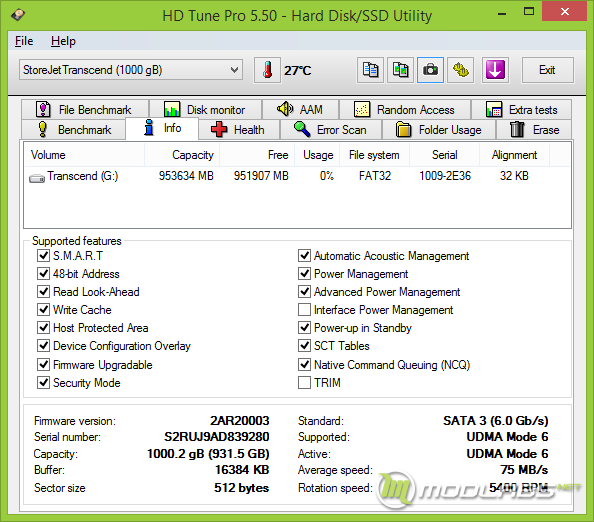This screenshot has height=522, width=594.
Task: Open the File menu
Action: tap(24, 41)
